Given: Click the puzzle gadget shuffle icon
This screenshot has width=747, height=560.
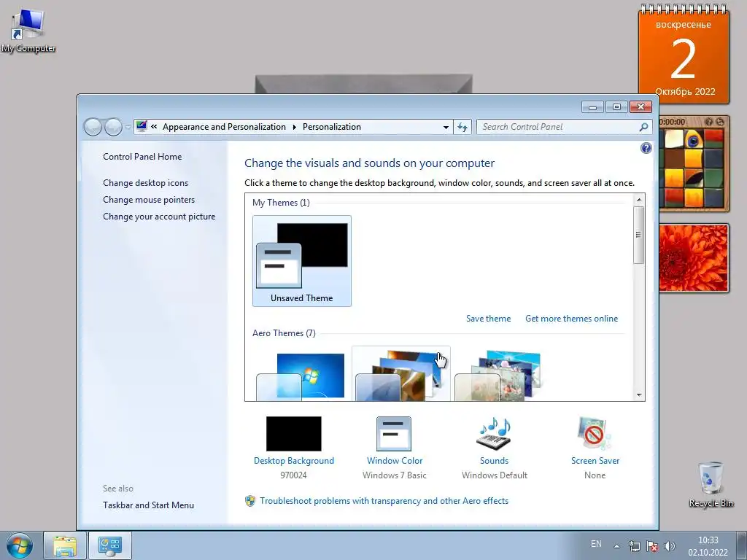Looking at the screenshot, I should click(x=720, y=122).
